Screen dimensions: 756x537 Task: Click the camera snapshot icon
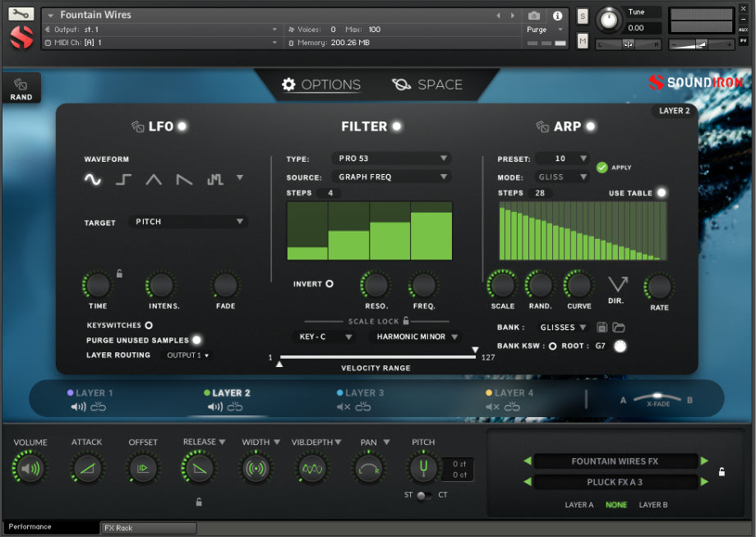(x=534, y=16)
